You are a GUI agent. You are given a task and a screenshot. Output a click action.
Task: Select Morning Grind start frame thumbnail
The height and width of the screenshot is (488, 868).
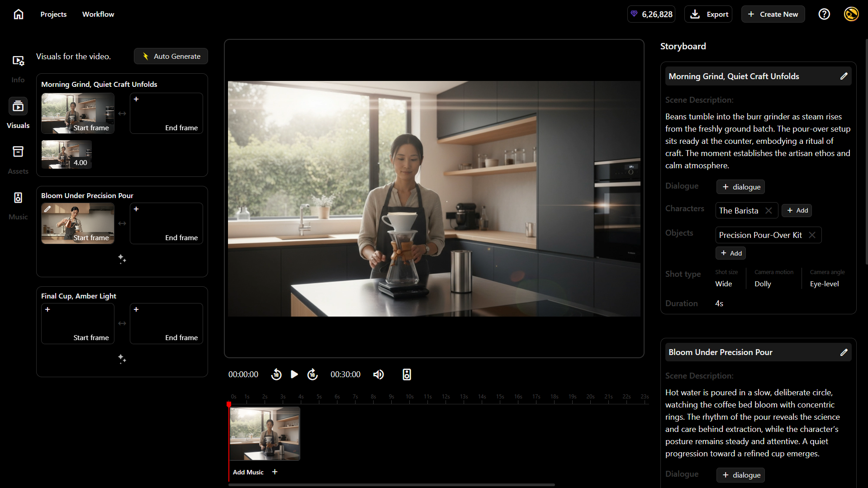click(78, 113)
